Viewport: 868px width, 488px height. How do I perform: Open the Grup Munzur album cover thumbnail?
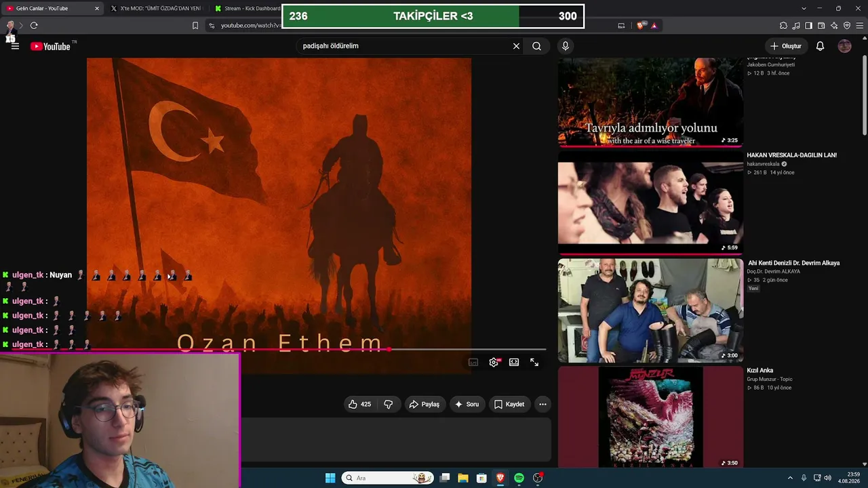pos(650,418)
